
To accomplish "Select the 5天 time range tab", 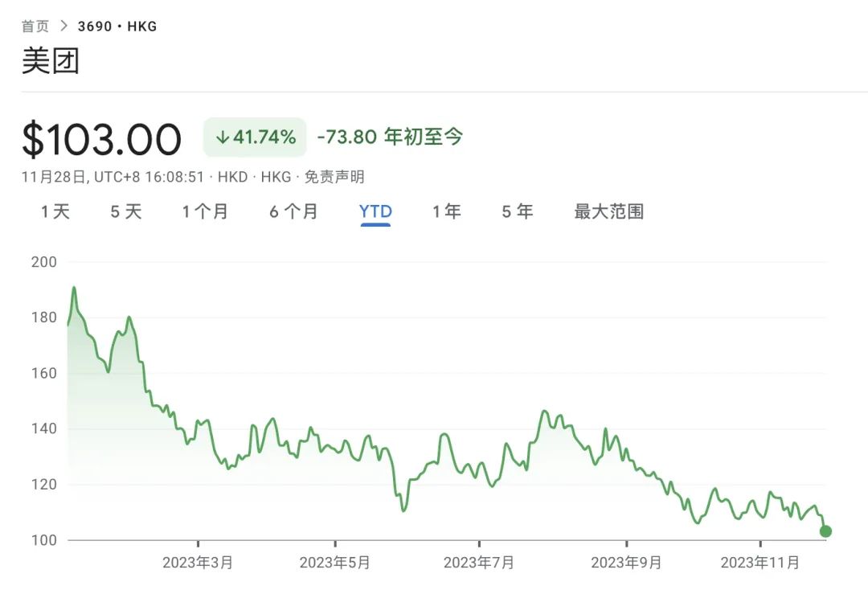I will (x=126, y=211).
